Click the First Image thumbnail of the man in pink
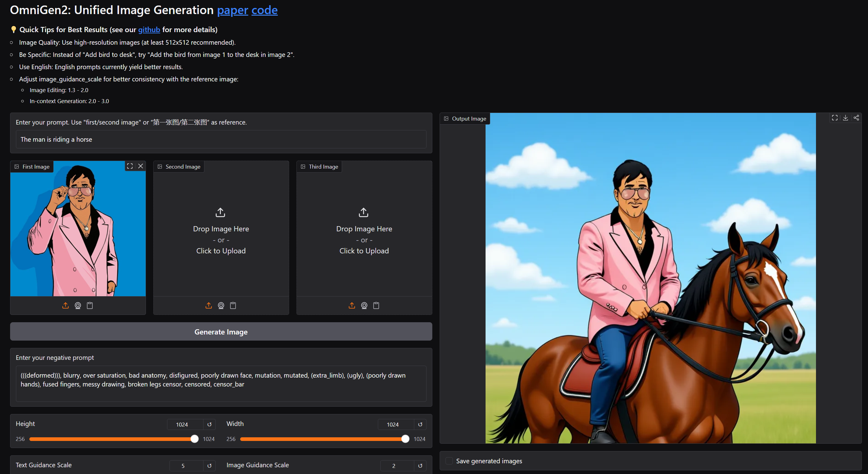The width and height of the screenshot is (868, 474). (78, 229)
